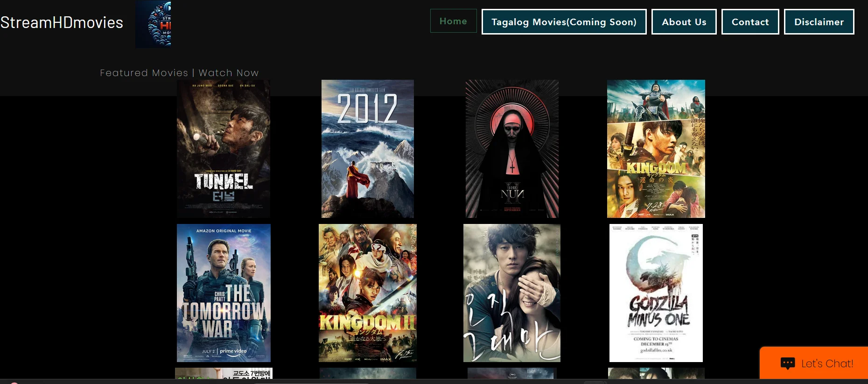The height and width of the screenshot is (384, 868).
Task: Click the StreamHD logo image
Action: [153, 24]
